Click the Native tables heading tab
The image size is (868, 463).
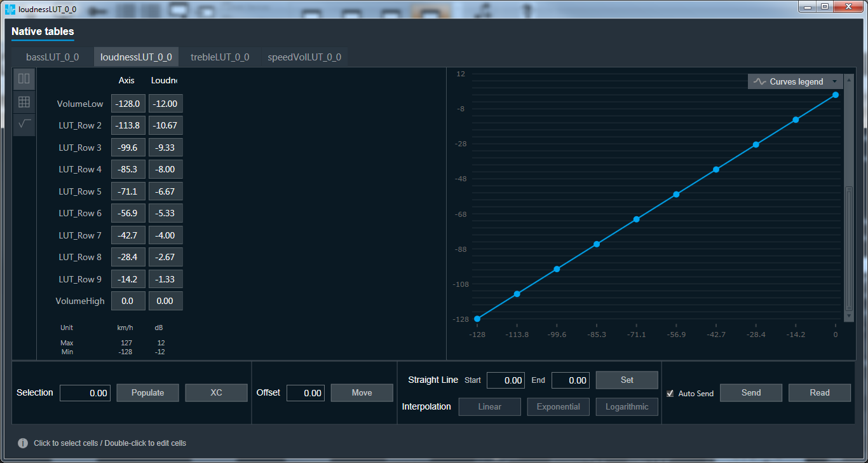pyautogui.click(x=43, y=31)
